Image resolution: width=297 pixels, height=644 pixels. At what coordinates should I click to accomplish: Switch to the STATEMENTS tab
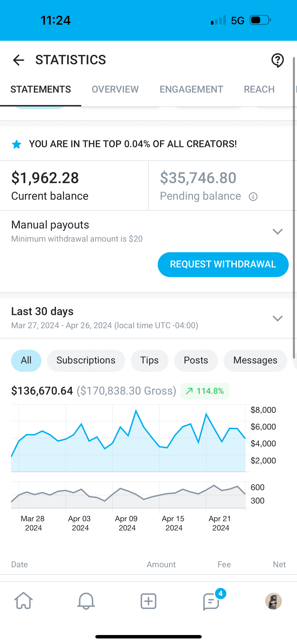click(x=41, y=89)
